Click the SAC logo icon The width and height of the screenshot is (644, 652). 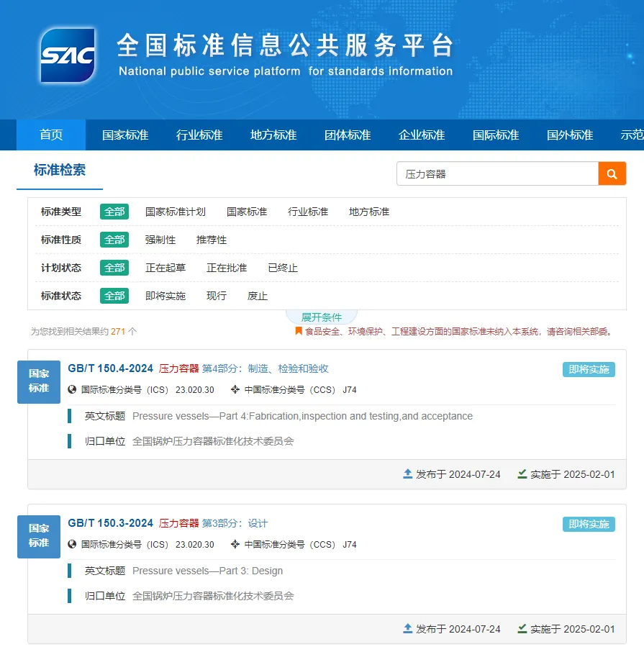[68, 55]
